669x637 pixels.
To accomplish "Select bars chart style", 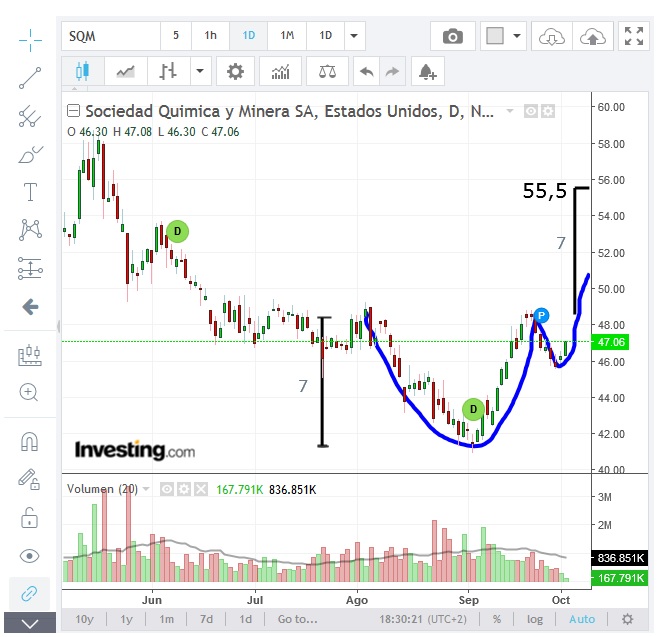I will tap(168, 71).
